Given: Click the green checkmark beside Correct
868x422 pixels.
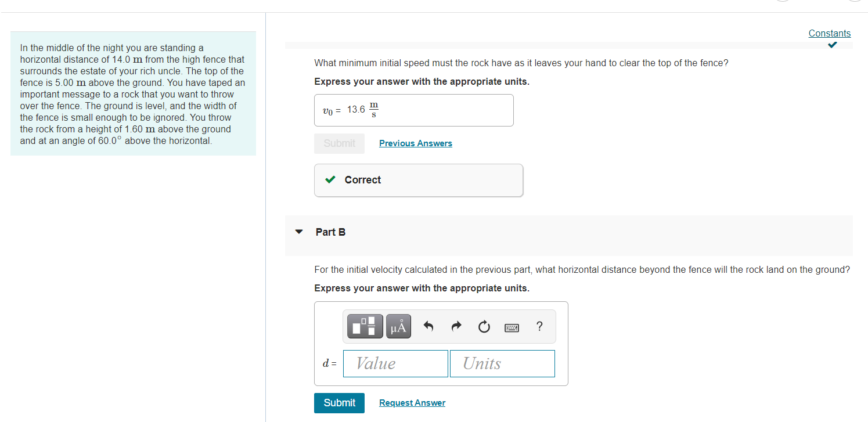Looking at the screenshot, I should click(x=330, y=179).
